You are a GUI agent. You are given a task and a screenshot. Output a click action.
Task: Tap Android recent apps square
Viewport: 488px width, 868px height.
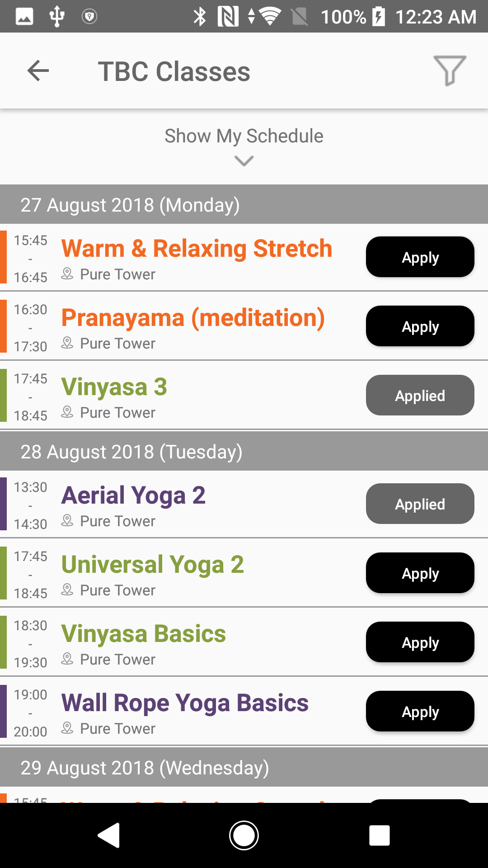point(379,835)
